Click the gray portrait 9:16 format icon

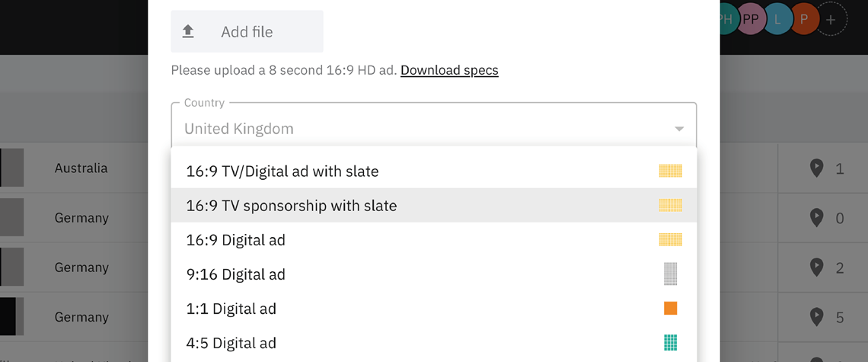(x=670, y=274)
